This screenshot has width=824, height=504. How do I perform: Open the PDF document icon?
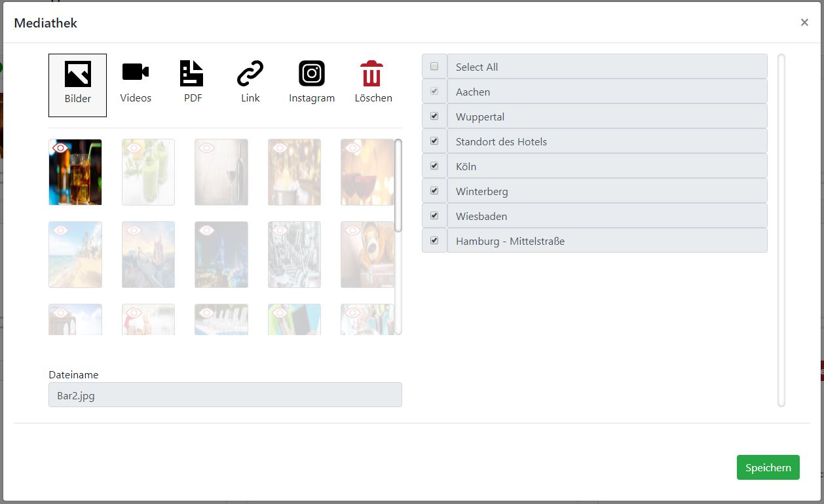click(192, 73)
